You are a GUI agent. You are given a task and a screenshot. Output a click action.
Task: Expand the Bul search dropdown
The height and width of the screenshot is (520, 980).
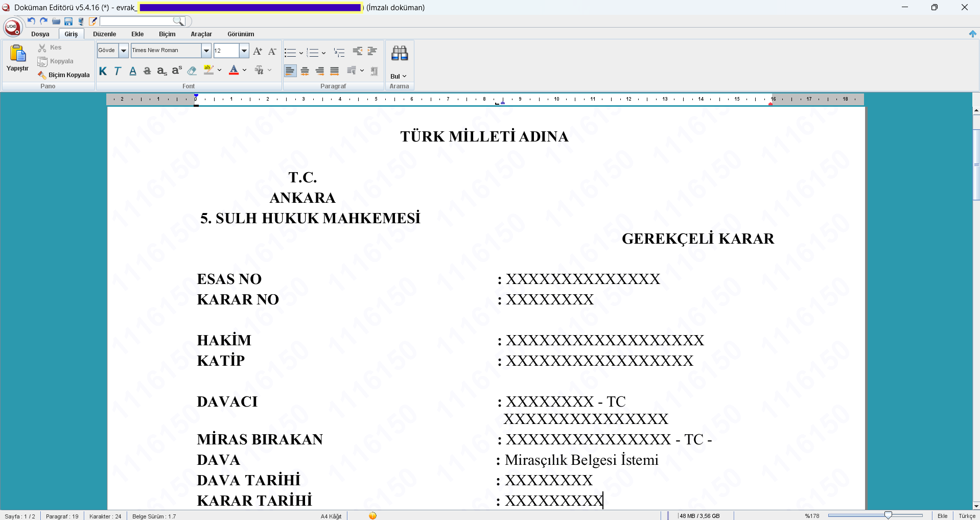(399, 77)
